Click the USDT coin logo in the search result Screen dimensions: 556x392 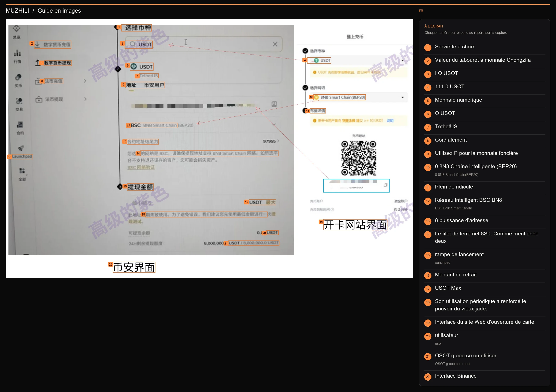(x=134, y=66)
